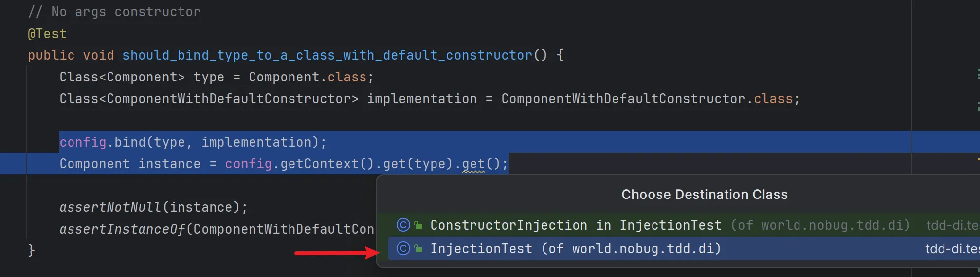Click the green lock icon on the InjectionTest row

(x=419, y=249)
